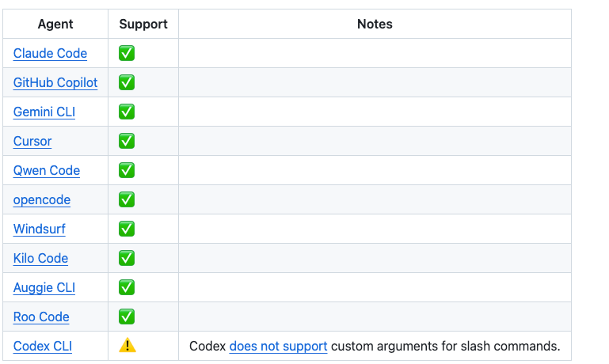Open the Qwen Code link
This screenshot has width=609, height=364.
coord(47,171)
